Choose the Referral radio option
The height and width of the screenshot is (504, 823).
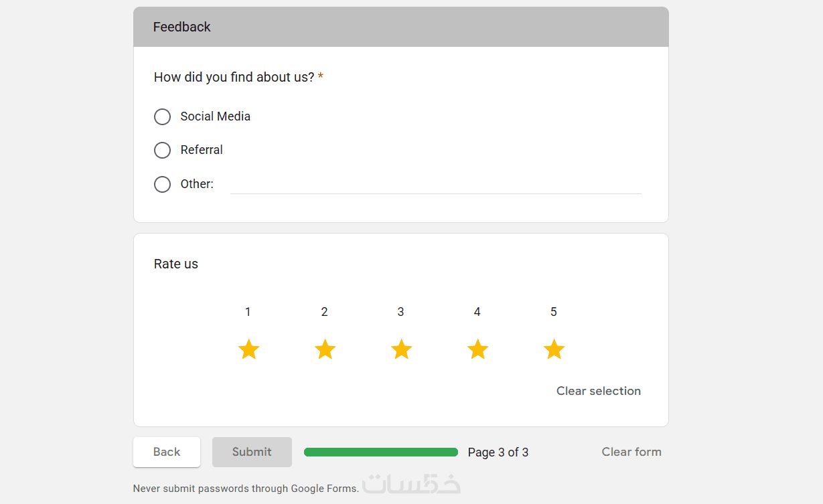[x=163, y=151]
